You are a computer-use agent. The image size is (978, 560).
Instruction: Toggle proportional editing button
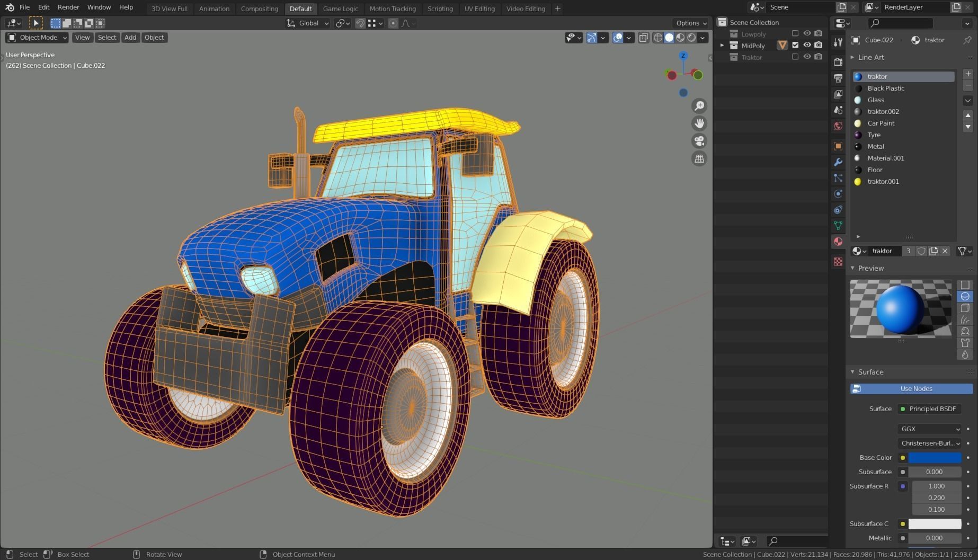click(x=393, y=23)
